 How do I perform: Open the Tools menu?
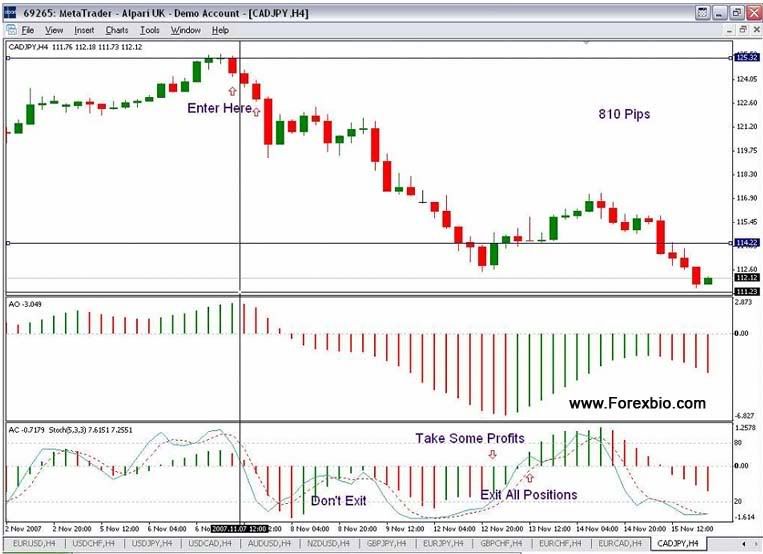(150, 30)
